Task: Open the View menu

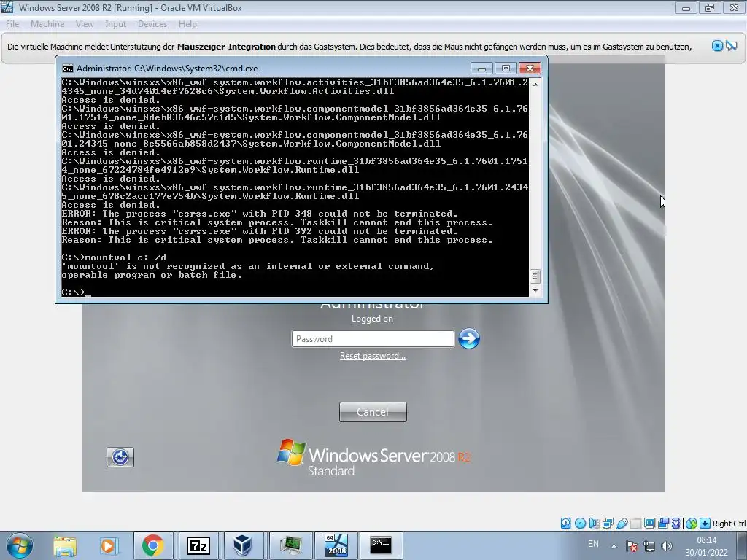Action: 85,24
